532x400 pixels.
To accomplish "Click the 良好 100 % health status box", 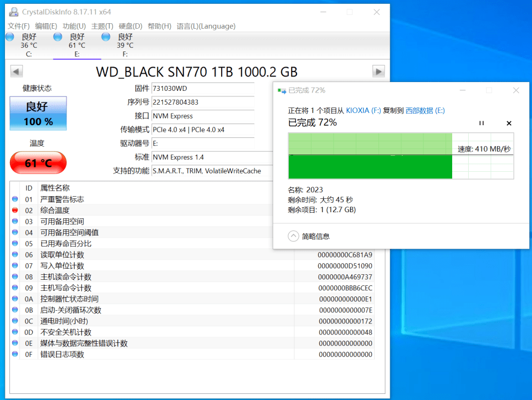I will coord(38,114).
